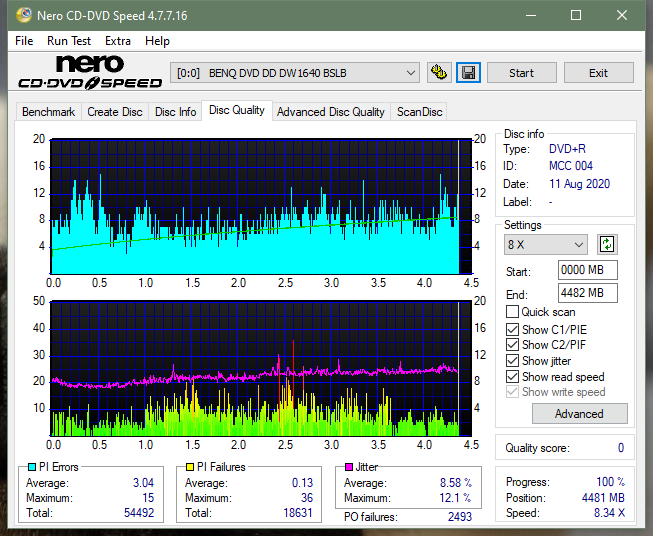
Task: Click the PI Errors upper graph
Action: (261, 207)
